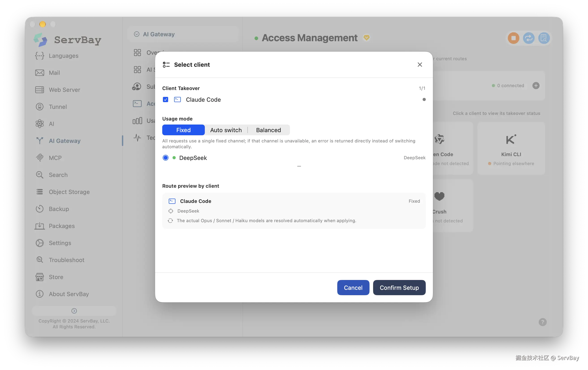The height and width of the screenshot is (370, 588).
Task: Select the AI sidebar item
Action: click(45, 124)
